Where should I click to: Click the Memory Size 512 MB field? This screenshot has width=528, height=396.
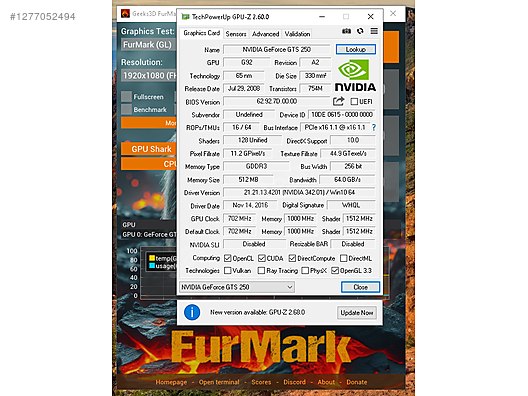click(x=248, y=180)
